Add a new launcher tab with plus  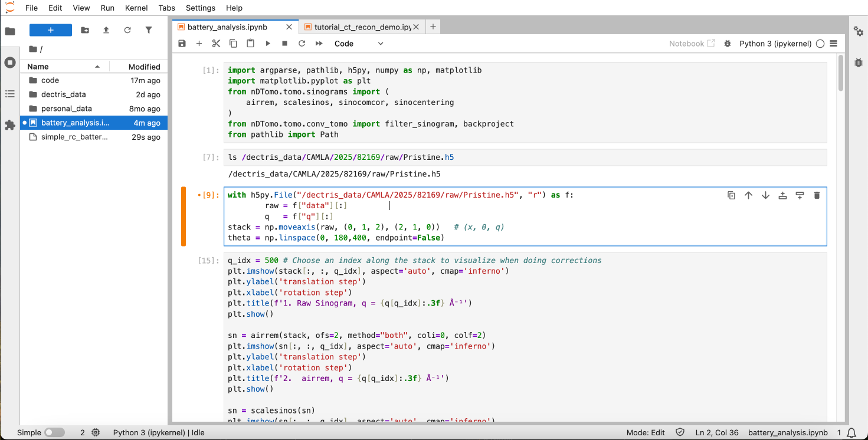(x=433, y=27)
